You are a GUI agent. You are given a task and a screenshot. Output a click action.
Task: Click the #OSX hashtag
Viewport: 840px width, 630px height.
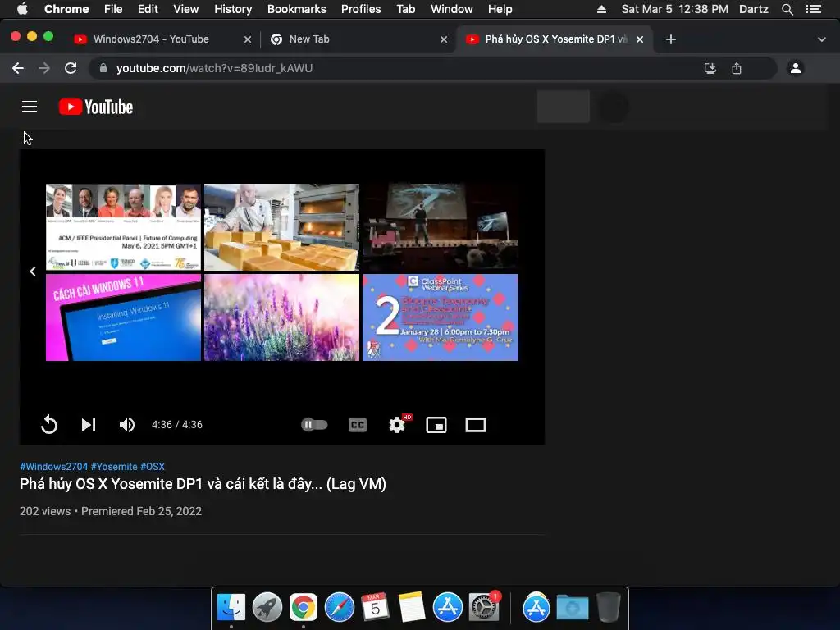[x=152, y=467]
